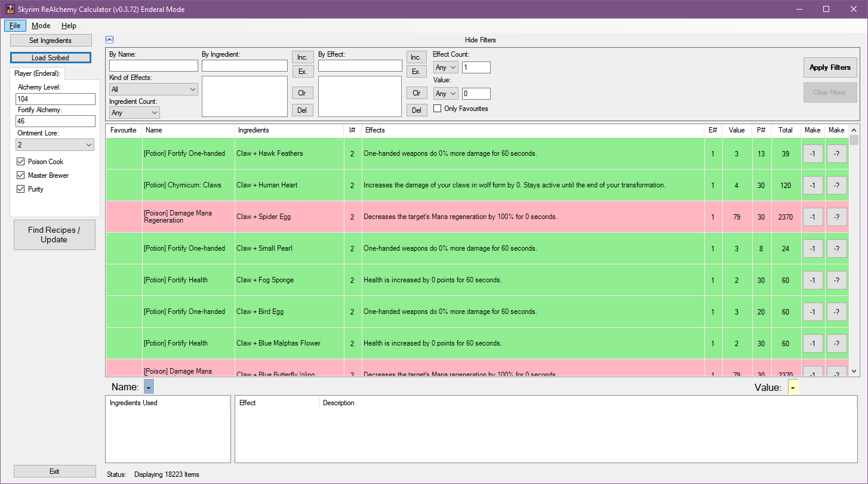Click Del button beside effect list
Screen dimensions: 868x484
point(417,110)
